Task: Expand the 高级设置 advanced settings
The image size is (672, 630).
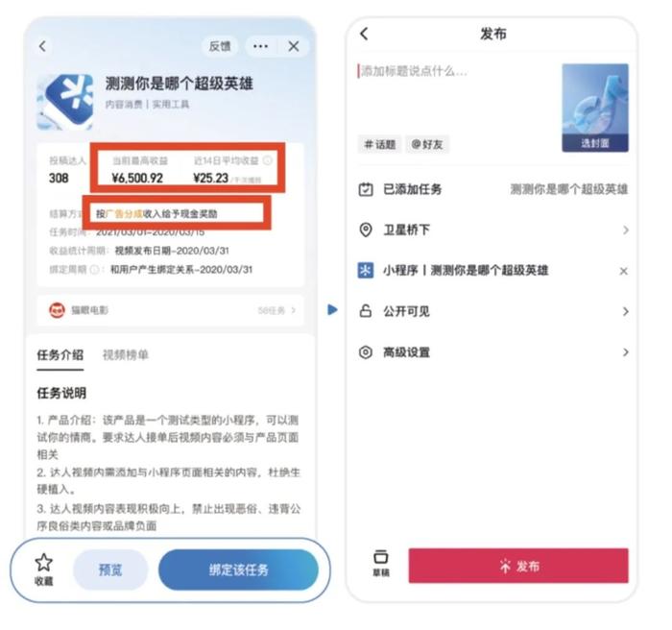Action: coord(493,352)
